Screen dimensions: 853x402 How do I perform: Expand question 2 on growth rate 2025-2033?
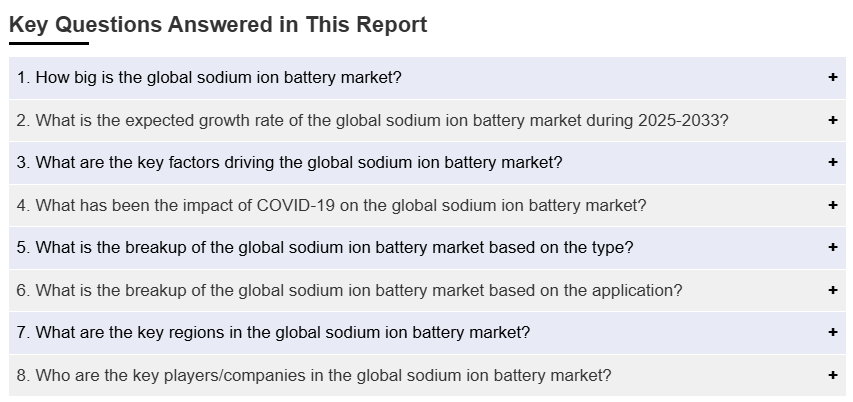(372, 121)
